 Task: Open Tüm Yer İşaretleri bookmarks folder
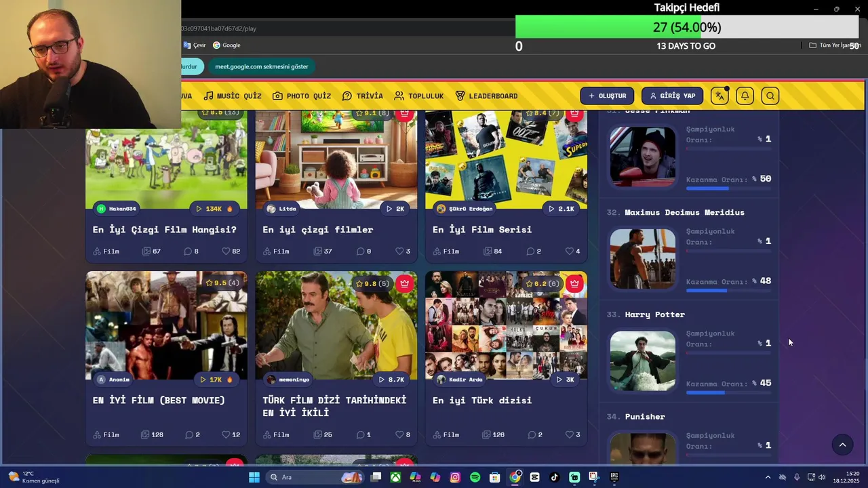coord(835,45)
